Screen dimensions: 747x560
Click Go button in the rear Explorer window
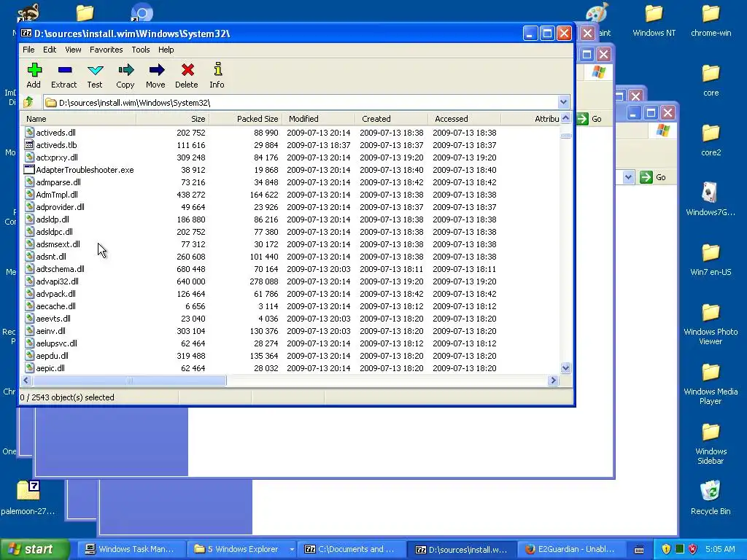coord(653,177)
